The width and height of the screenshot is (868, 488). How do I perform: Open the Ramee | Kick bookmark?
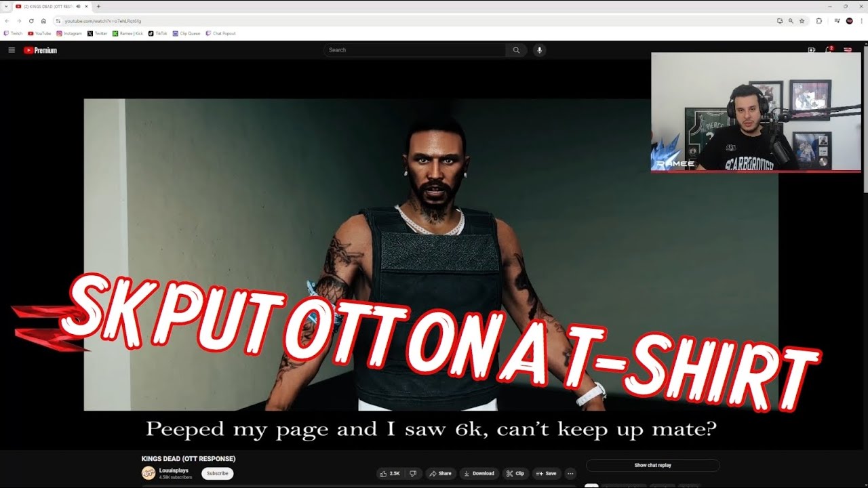point(128,33)
